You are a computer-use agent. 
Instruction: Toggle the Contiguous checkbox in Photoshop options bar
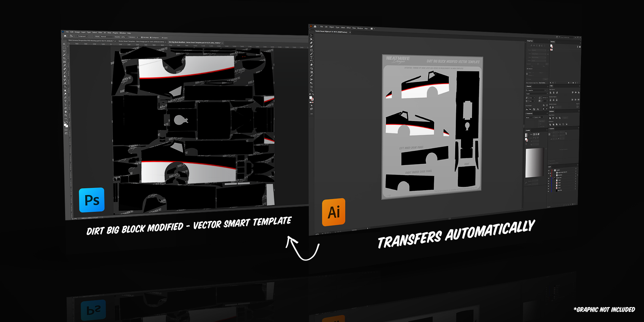150,37
